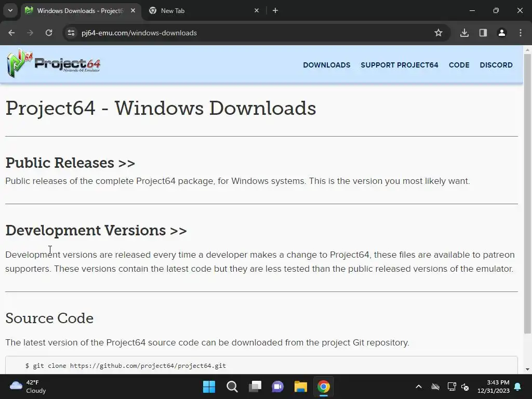532x399 pixels.
Task: Follow the Public Releases >> link
Action: pyautogui.click(x=70, y=163)
